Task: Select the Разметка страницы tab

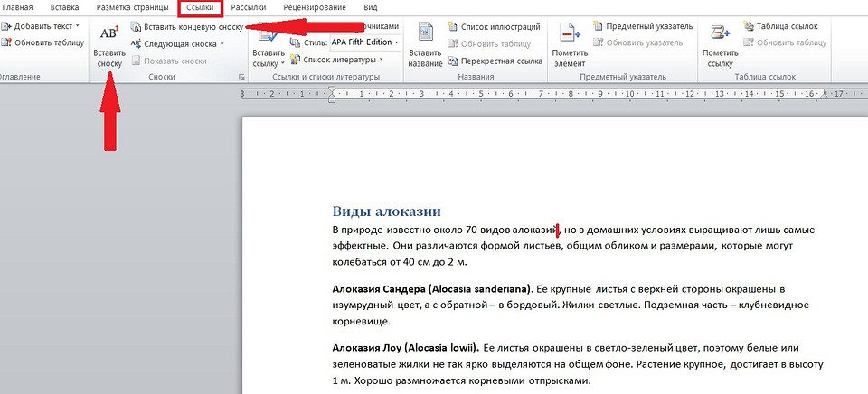Action: (x=132, y=7)
